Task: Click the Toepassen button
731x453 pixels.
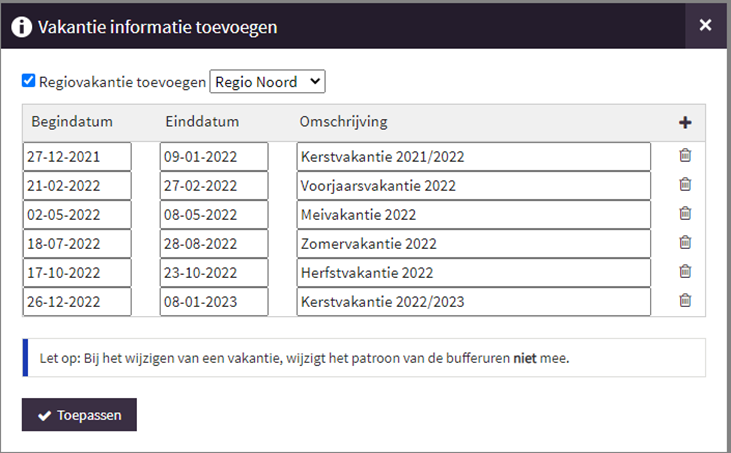Action: (79, 414)
